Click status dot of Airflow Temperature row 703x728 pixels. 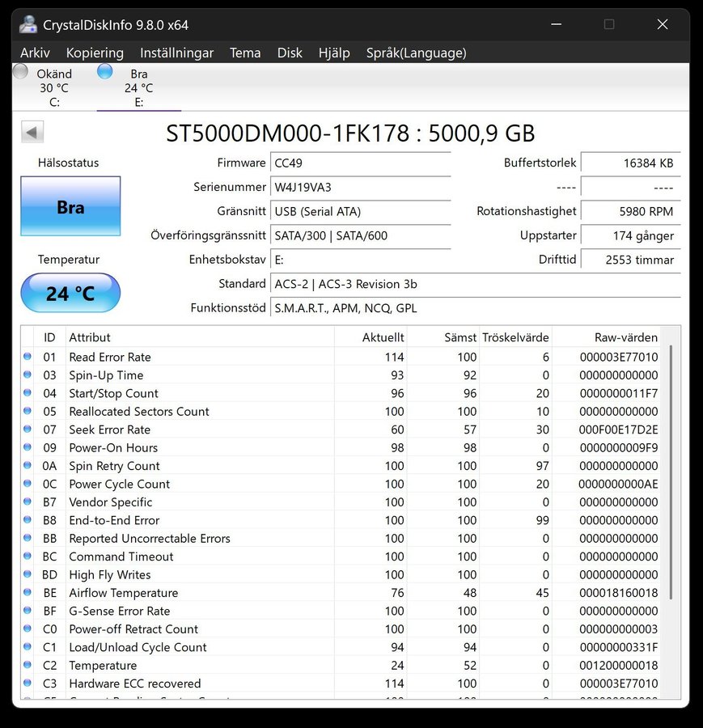point(28,592)
